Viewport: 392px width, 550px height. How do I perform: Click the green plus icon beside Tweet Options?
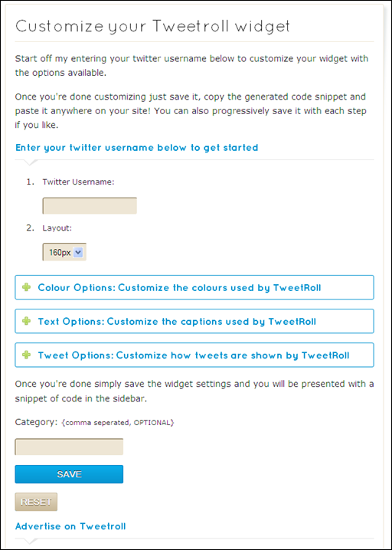point(26,355)
